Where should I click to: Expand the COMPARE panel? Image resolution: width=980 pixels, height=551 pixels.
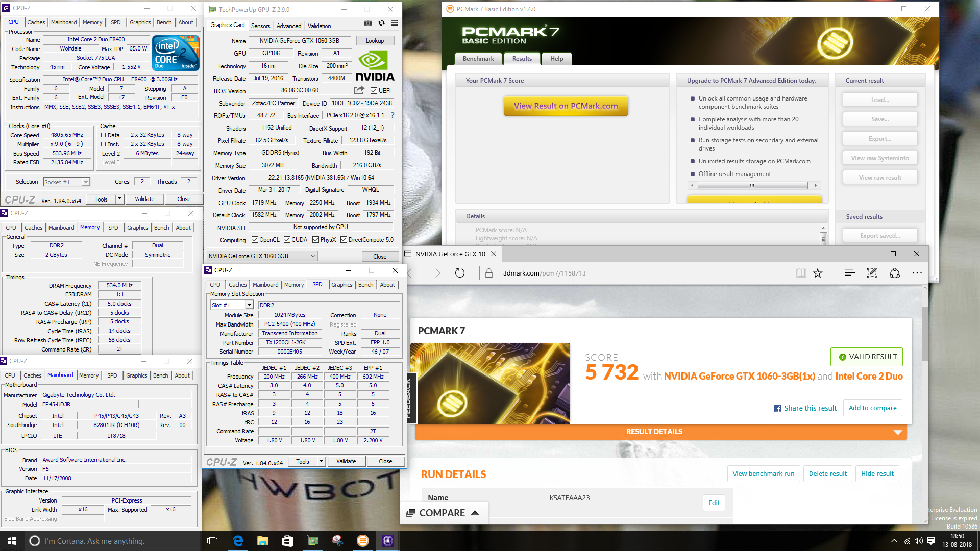[x=444, y=513]
